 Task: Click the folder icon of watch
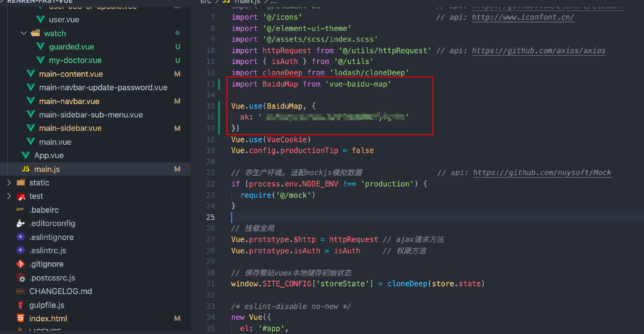click(x=36, y=33)
